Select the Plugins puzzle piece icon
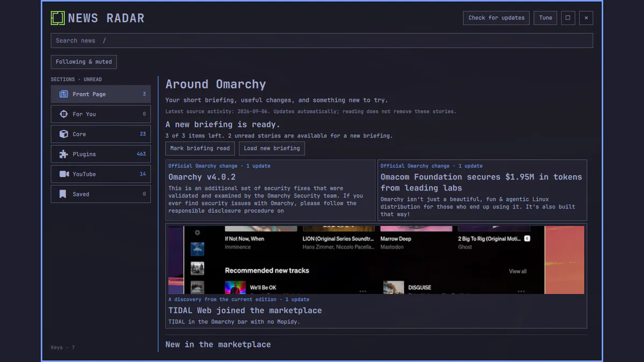Image resolution: width=644 pixels, height=362 pixels. 63,154
